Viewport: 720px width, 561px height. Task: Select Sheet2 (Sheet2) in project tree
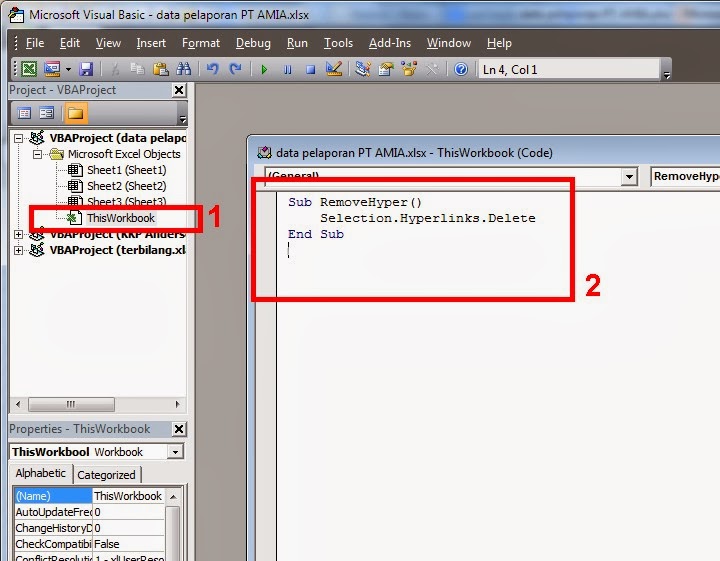tap(127, 186)
